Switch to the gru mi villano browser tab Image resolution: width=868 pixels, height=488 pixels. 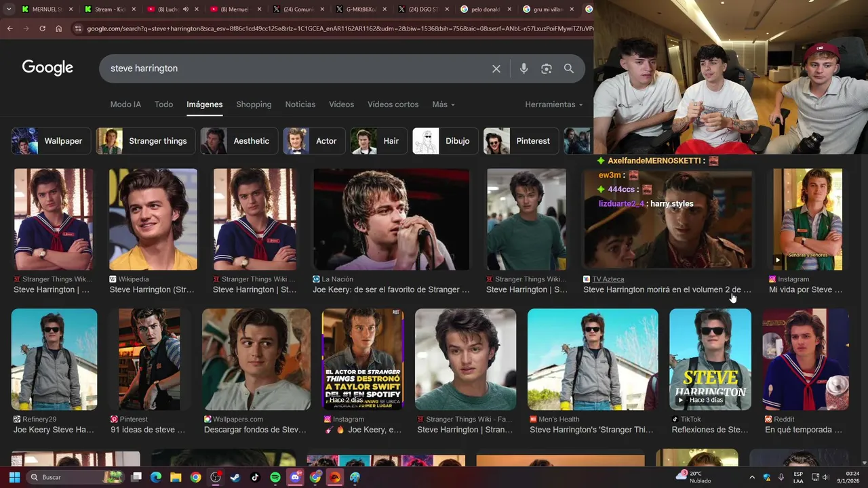549,9
